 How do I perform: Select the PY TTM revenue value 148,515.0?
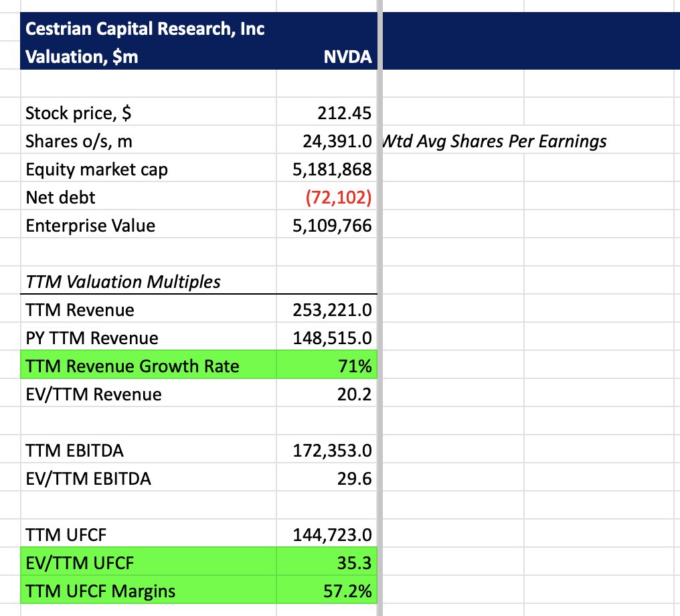327,337
